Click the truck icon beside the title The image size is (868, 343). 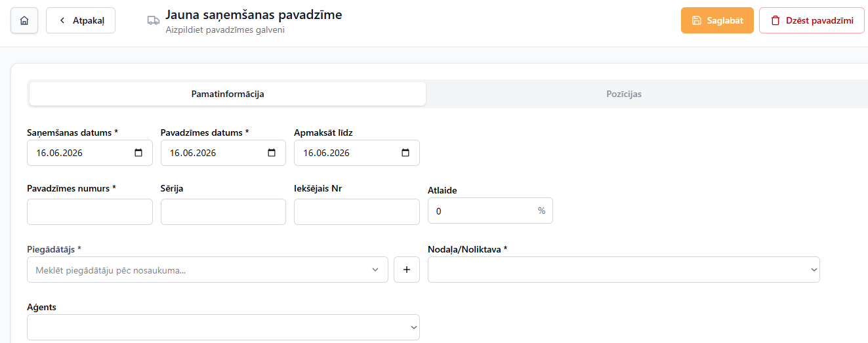(x=154, y=20)
